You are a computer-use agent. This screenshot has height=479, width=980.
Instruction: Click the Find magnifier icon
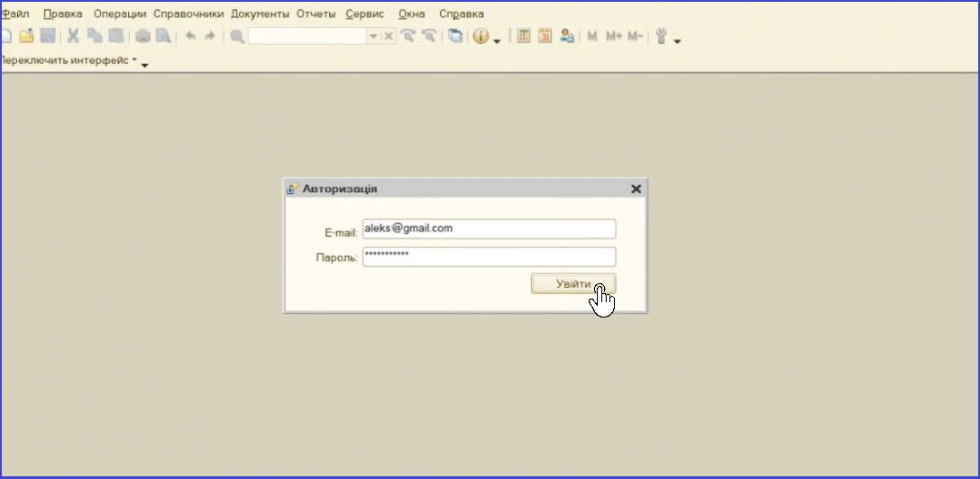click(x=237, y=36)
